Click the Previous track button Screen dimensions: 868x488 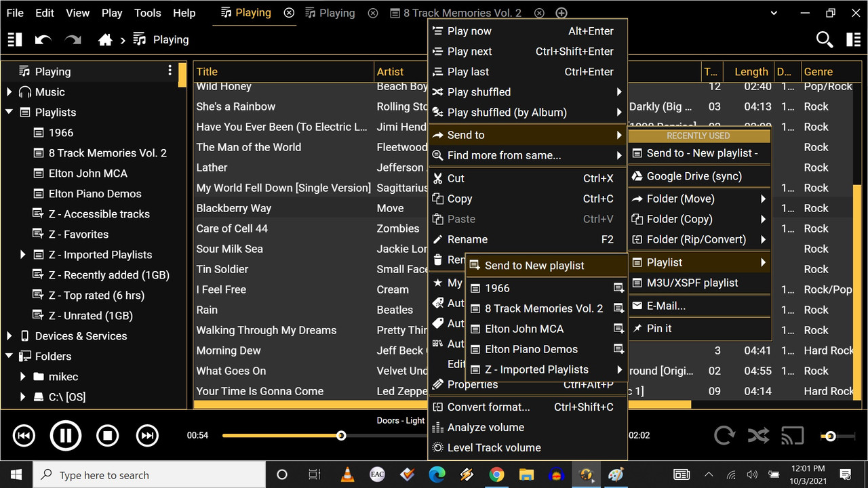(x=24, y=436)
